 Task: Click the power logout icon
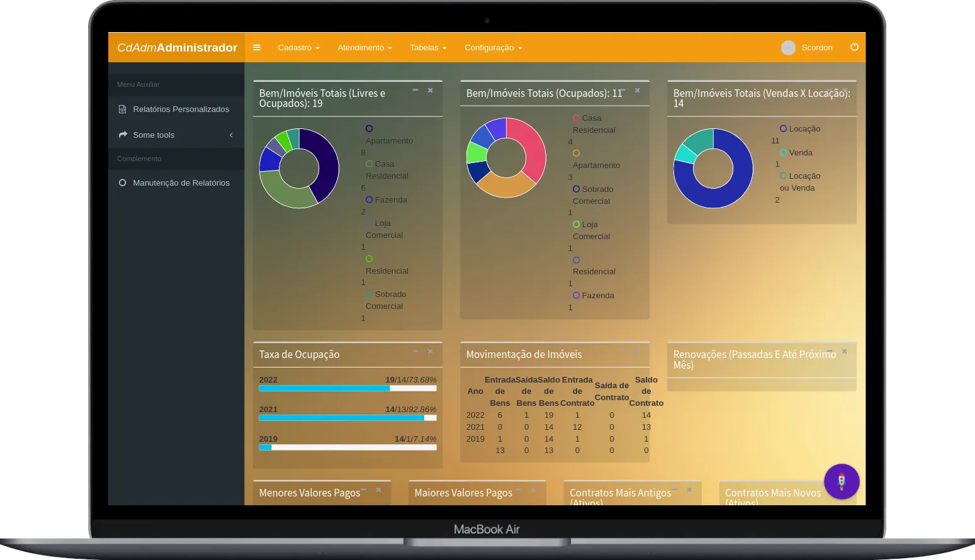(x=854, y=47)
